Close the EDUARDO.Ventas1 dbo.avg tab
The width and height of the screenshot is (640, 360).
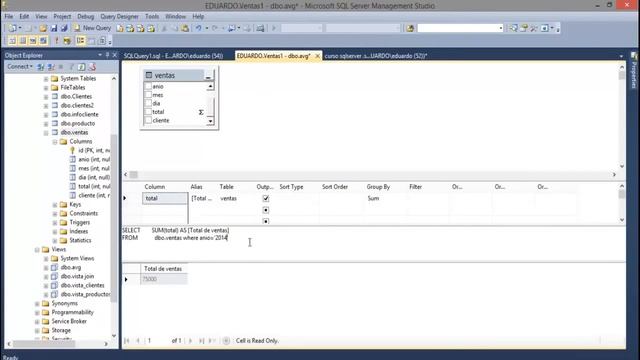[317, 56]
